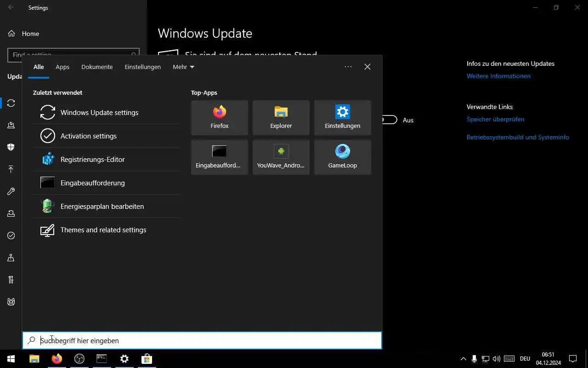Switch to Settings gear in taskbar
588x368 pixels.
[124, 359]
